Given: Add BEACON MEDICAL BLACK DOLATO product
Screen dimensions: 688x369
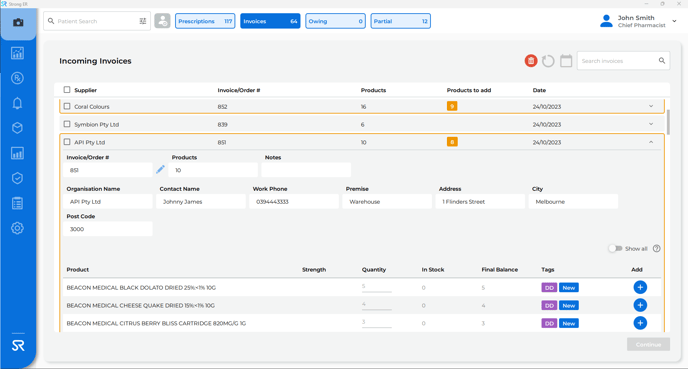Looking at the screenshot, I should point(640,287).
